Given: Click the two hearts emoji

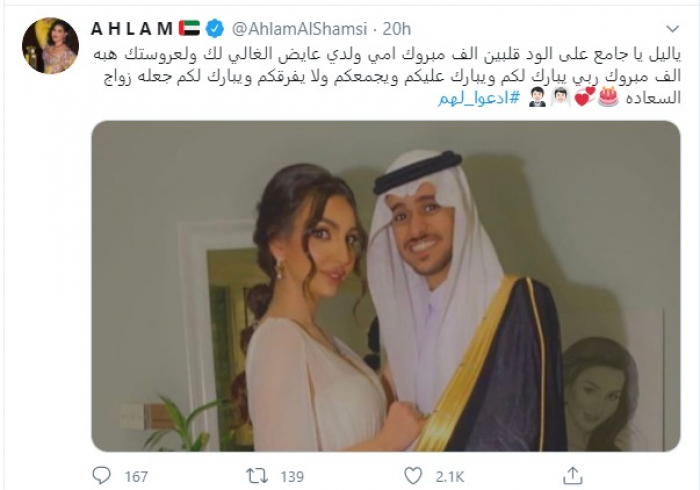Looking at the screenshot, I should 584,97.
